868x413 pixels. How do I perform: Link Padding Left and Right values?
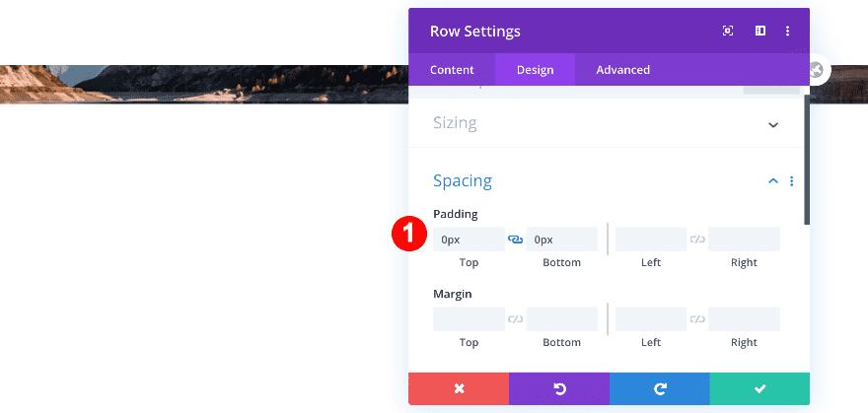pos(697,240)
